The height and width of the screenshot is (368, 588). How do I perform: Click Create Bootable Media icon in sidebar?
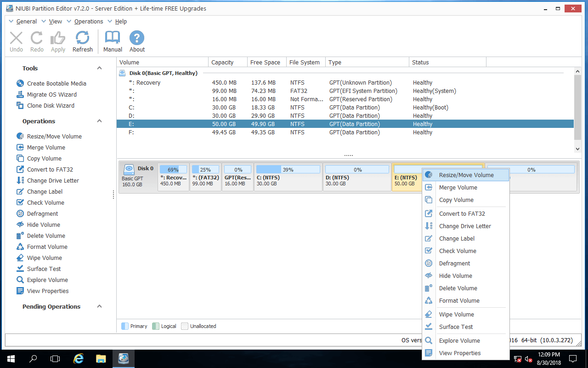point(20,83)
